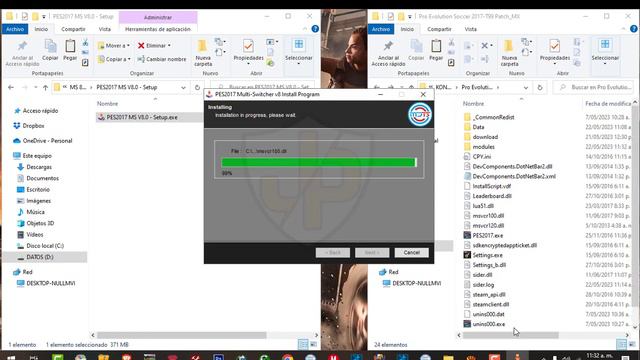
Task: Click Propiedades in right window ribbon
Action: click(x=555, y=51)
